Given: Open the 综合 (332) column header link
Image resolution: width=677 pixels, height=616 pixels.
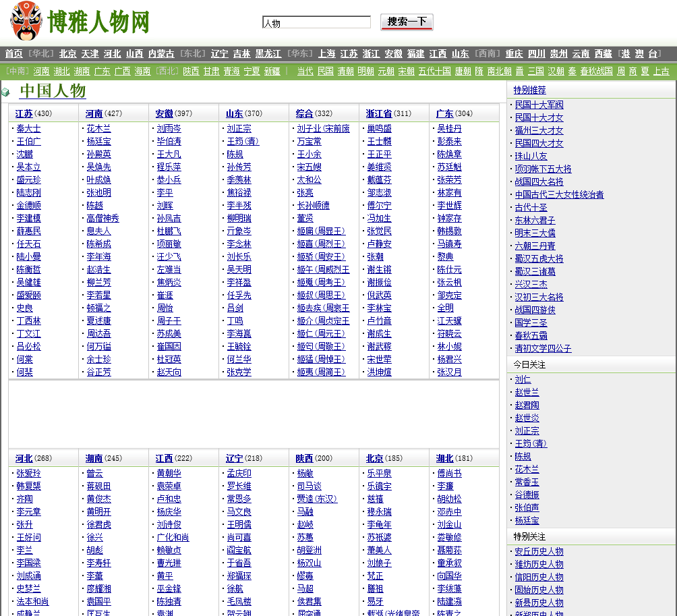Looking at the screenshot, I should (x=304, y=113).
